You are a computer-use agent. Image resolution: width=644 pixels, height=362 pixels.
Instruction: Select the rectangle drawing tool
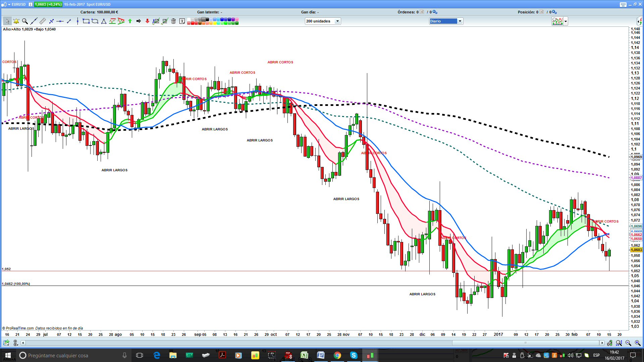coord(86,21)
